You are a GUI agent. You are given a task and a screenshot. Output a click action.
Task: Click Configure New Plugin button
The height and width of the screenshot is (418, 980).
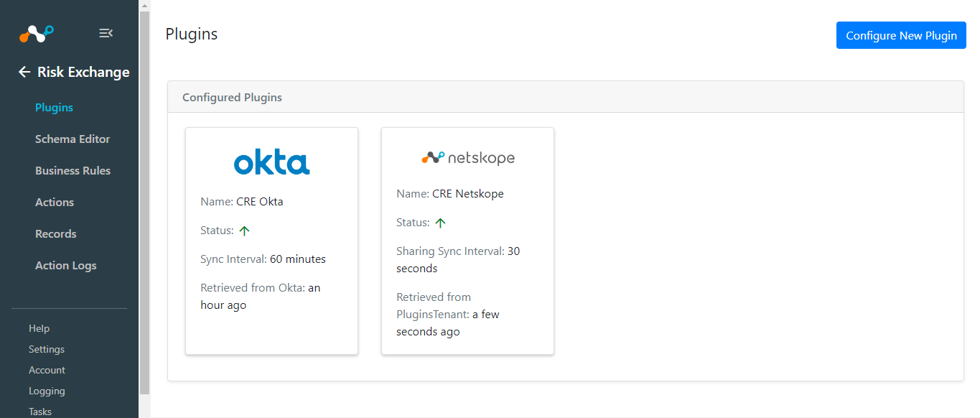point(901,35)
